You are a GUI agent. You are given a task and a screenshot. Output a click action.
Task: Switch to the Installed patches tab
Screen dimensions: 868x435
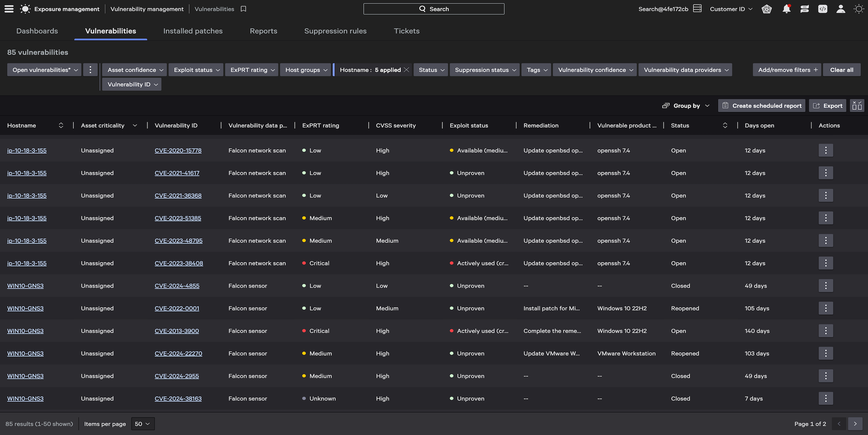tap(193, 31)
